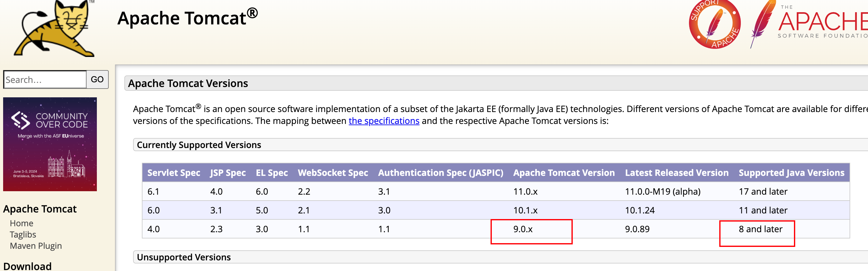
Task: Select the 10.1.x Tomcat version cell
Action: (525, 211)
